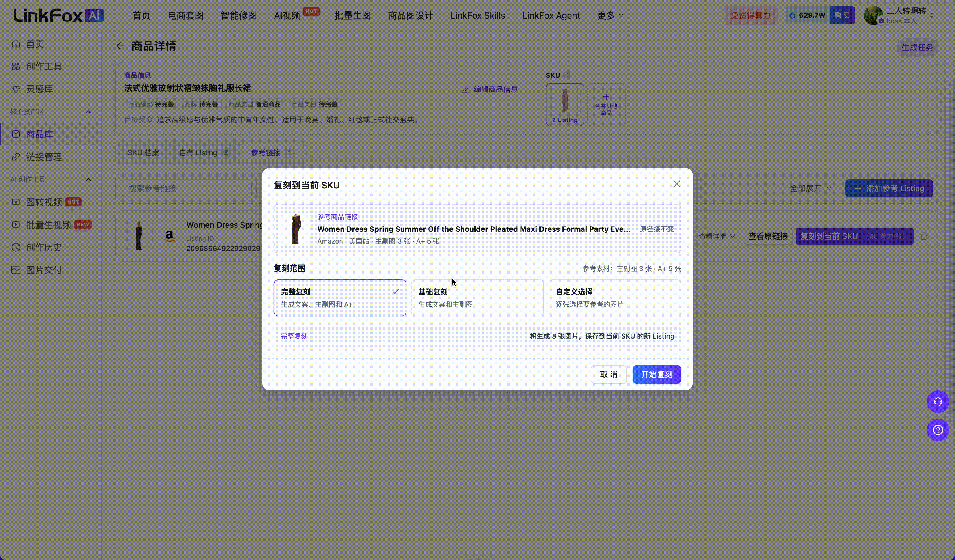Select the 自定义选择 scope option
The height and width of the screenshot is (560, 955).
(615, 298)
